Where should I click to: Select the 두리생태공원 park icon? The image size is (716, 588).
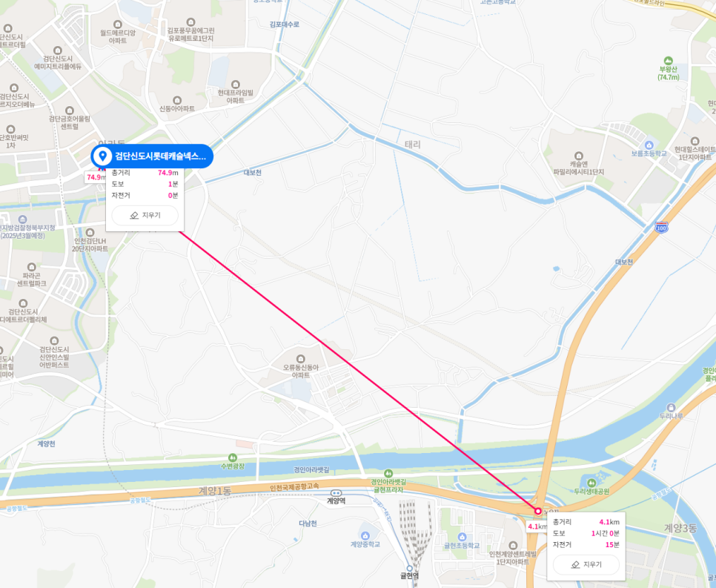point(591,483)
